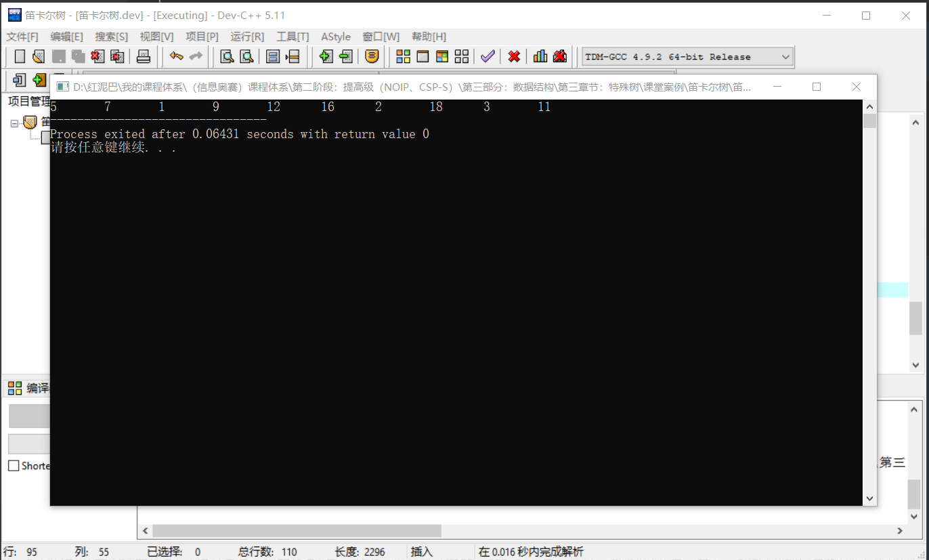Click console window scrollbar up arrow
The height and width of the screenshot is (560, 929).
point(869,107)
